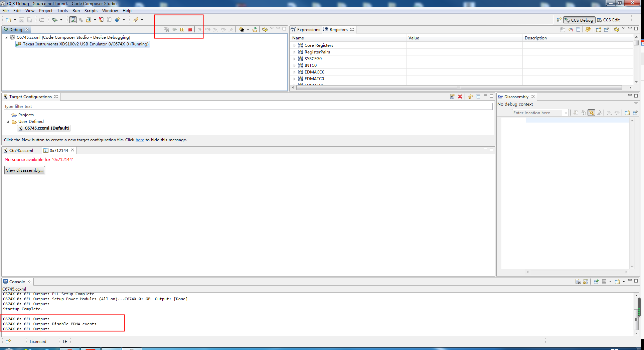Open the Project menu

[x=46, y=11]
